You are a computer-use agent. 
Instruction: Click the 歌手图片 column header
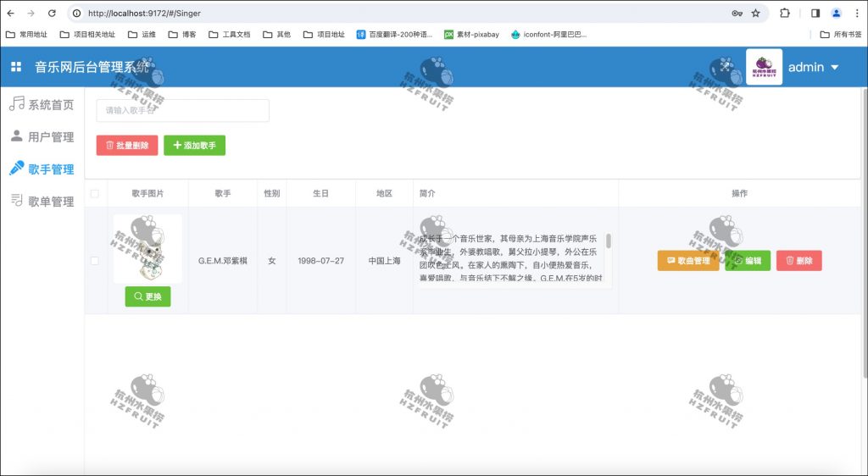pos(147,193)
